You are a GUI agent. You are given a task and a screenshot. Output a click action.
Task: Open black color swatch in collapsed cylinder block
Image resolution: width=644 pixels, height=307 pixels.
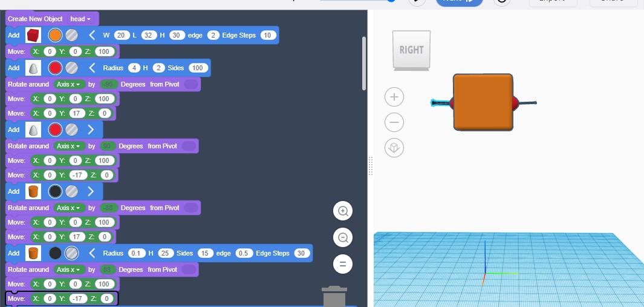pos(55,191)
